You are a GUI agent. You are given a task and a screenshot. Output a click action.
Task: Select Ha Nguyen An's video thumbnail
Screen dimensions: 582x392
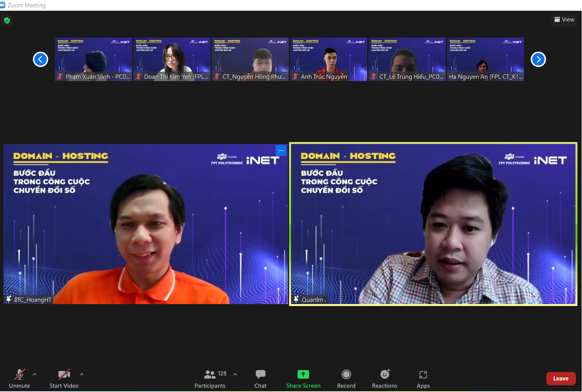486,59
